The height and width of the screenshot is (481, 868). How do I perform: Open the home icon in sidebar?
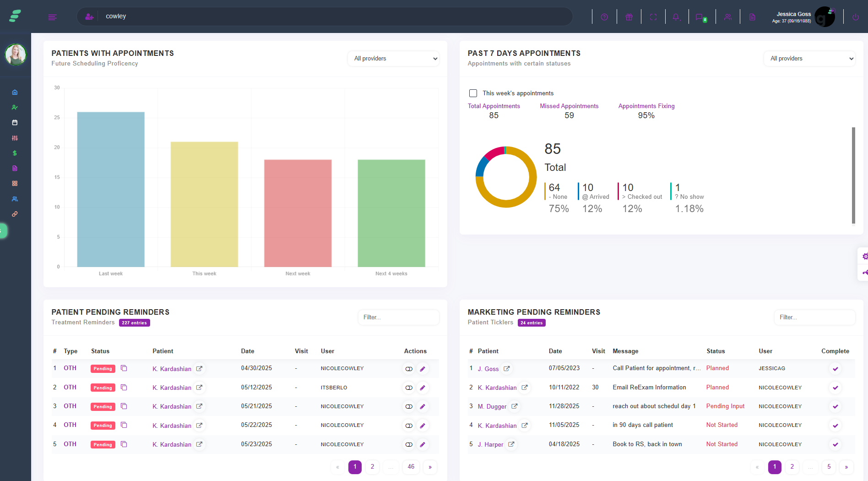(x=15, y=92)
